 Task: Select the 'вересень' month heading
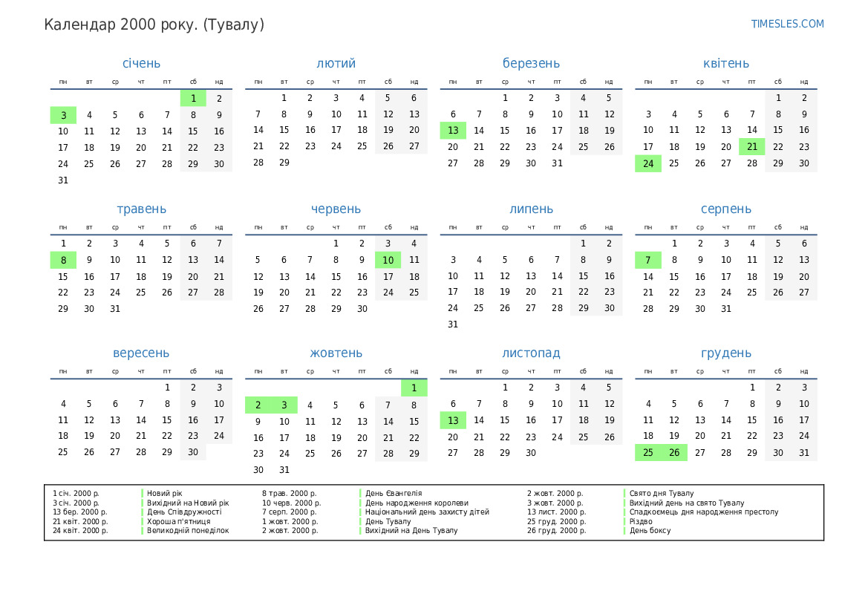coord(141,353)
